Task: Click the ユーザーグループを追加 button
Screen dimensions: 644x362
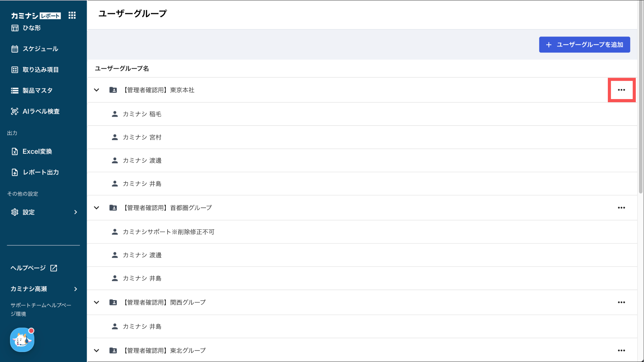Action: (585, 45)
